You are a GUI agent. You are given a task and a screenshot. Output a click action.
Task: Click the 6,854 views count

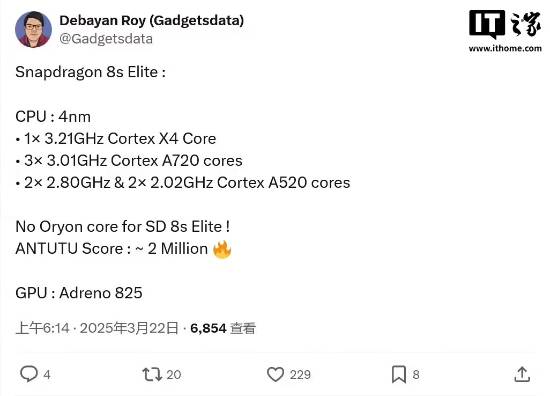pyautogui.click(x=208, y=328)
